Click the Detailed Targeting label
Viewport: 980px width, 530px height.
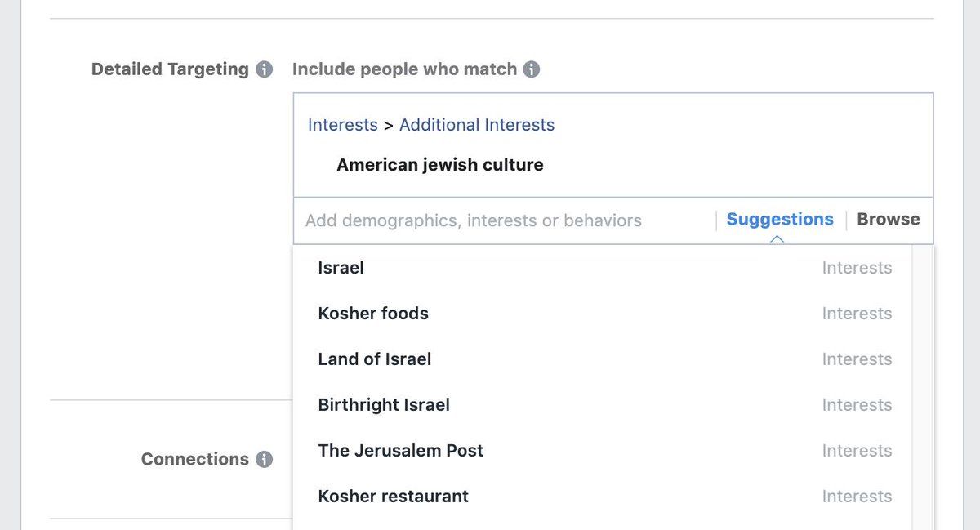click(170, 69)
